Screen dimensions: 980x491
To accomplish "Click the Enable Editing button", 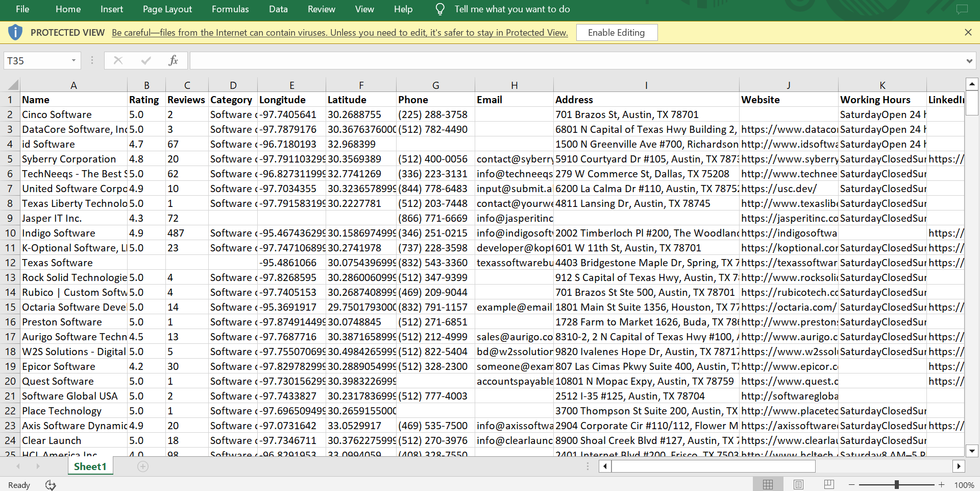I will point(616,33).
